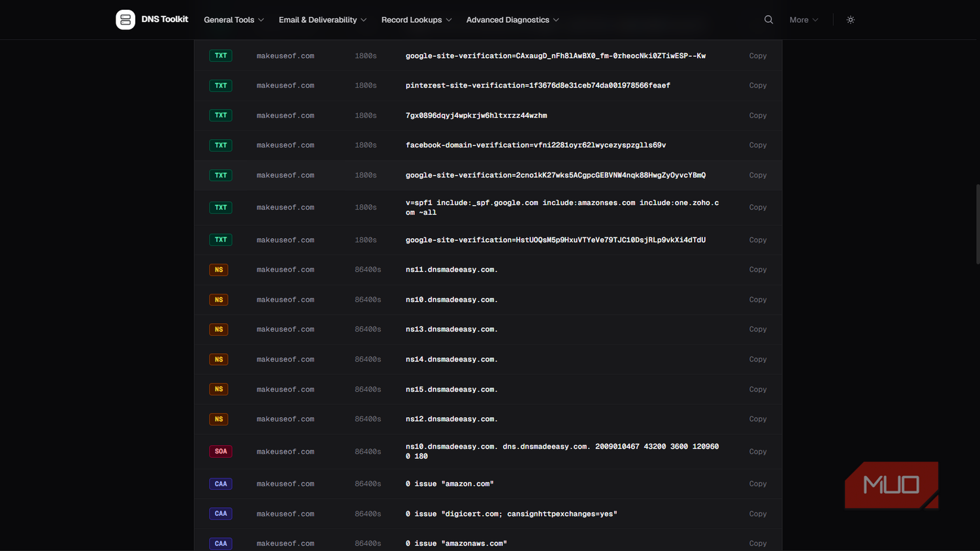The height and width of the screenshot is (551, 980).
Task: Copy the SOA record value
Action: 758,452
